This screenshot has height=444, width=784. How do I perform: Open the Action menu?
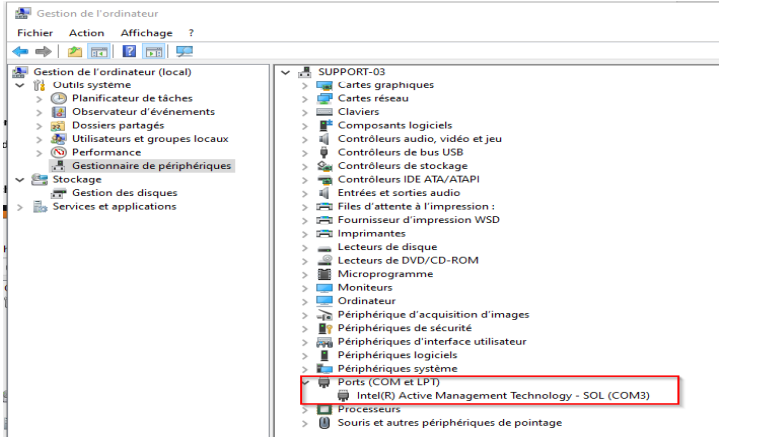86,33
